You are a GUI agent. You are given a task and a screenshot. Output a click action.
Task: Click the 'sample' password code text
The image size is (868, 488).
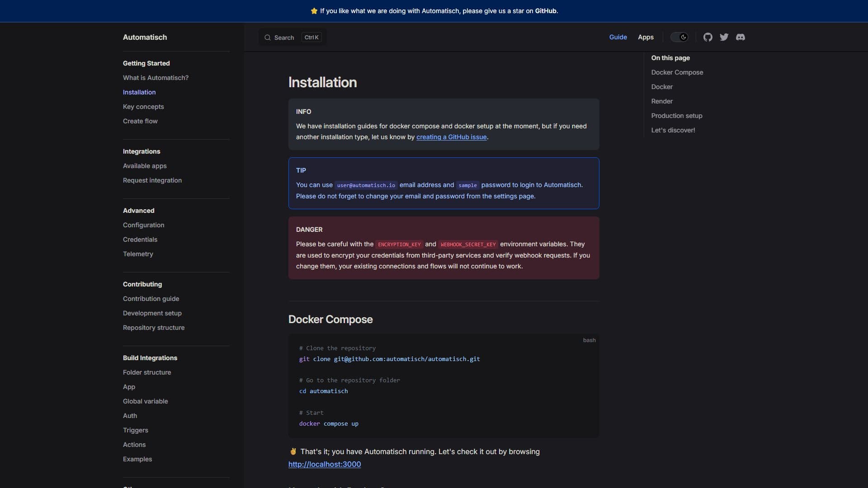(467, 185)
